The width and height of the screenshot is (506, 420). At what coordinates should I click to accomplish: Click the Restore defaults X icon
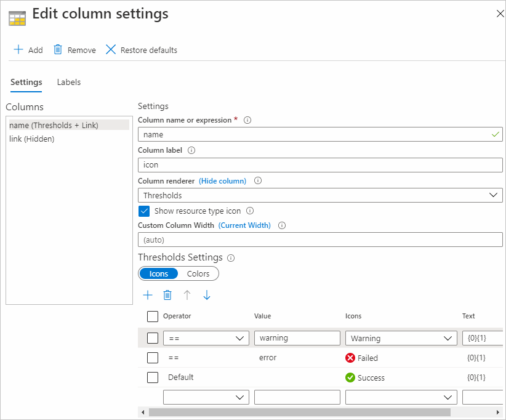[x=111, y=50]
